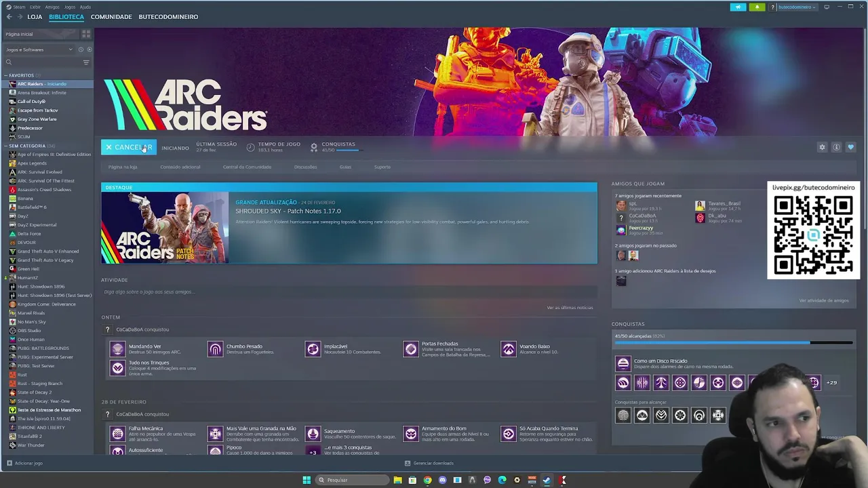Open the Como um Disco Riscado achievement
This screenshot has height=488, width=868.
(x=623, y=364)
